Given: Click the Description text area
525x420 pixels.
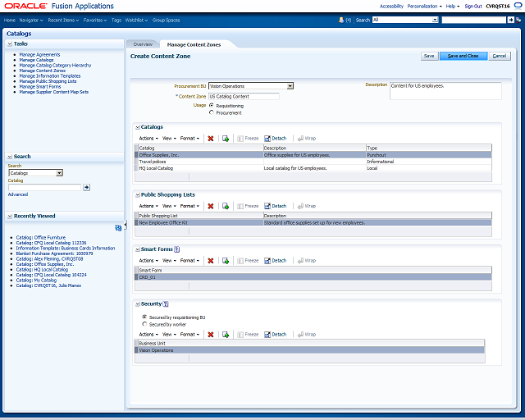Looking at the screenshot, I should coord(445,91).
